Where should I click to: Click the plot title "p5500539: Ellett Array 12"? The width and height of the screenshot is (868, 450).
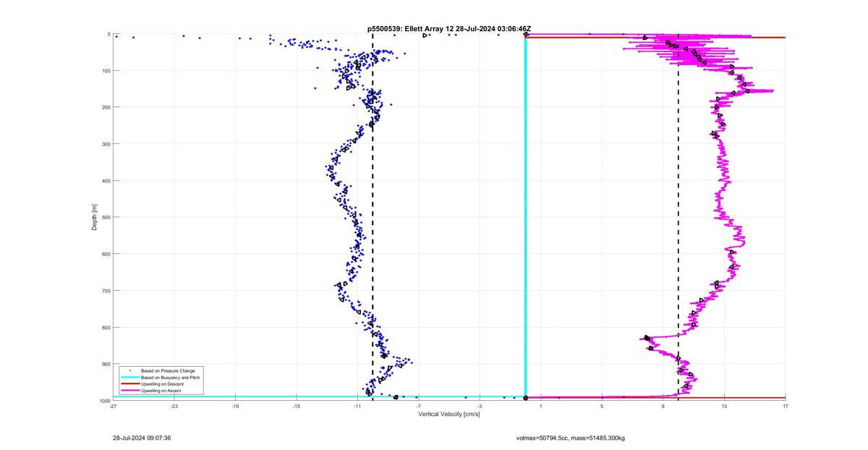[411, 28]
